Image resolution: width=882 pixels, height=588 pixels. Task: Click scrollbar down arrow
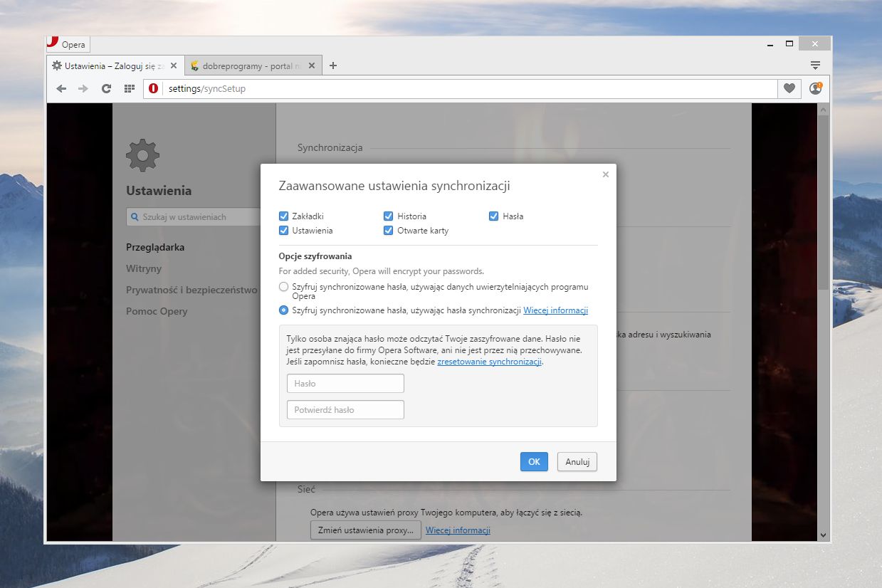824,535
